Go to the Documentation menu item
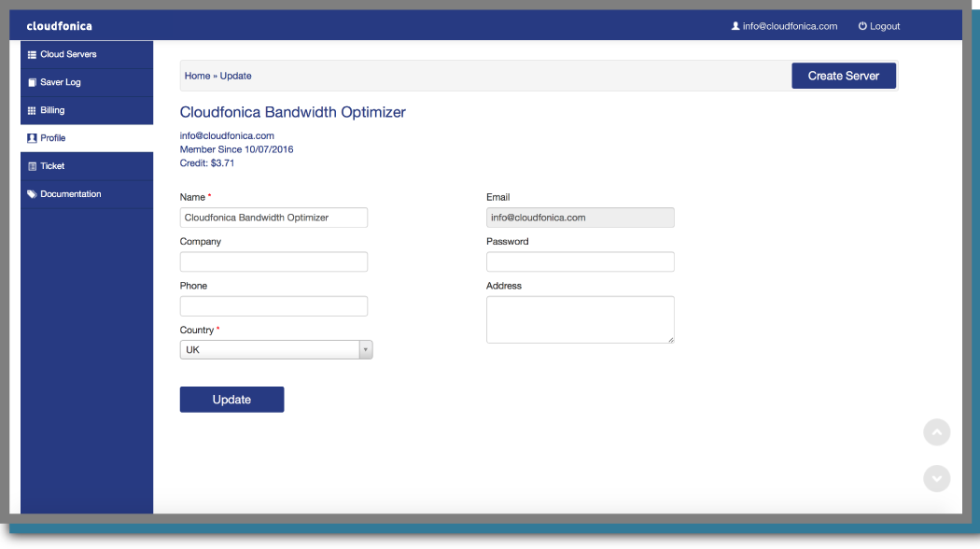This screenshot has width=980, height=549. (71, 194)
